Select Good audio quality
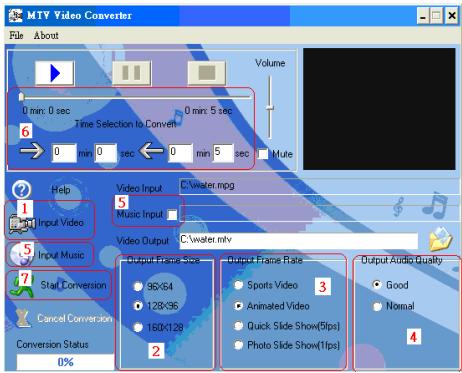 point(377,285)
